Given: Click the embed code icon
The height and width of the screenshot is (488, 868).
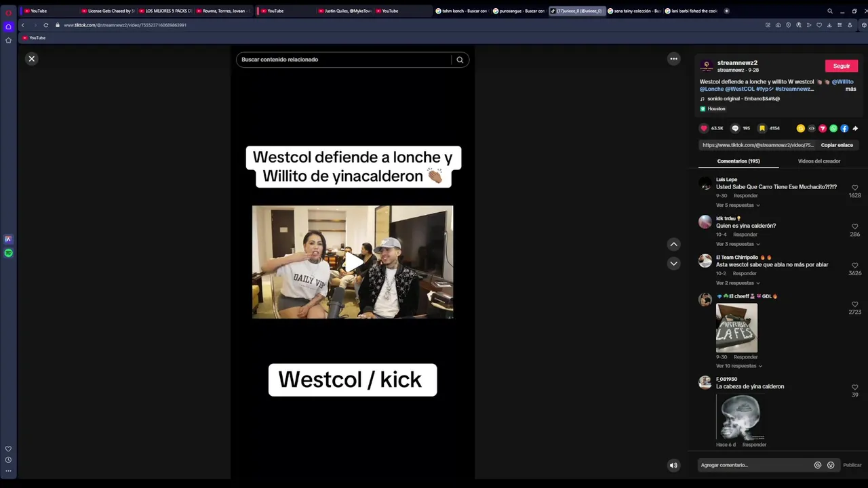Looking at the screenshot, I should click(811, 128).
